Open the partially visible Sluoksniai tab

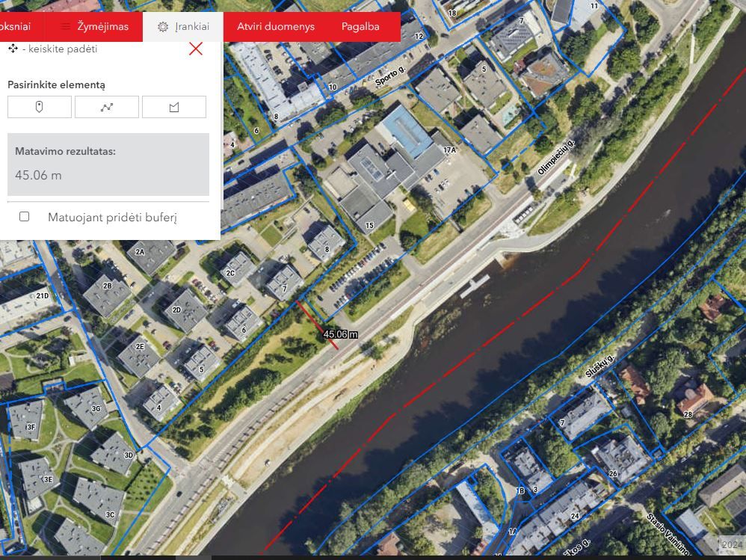coord(15,27)
